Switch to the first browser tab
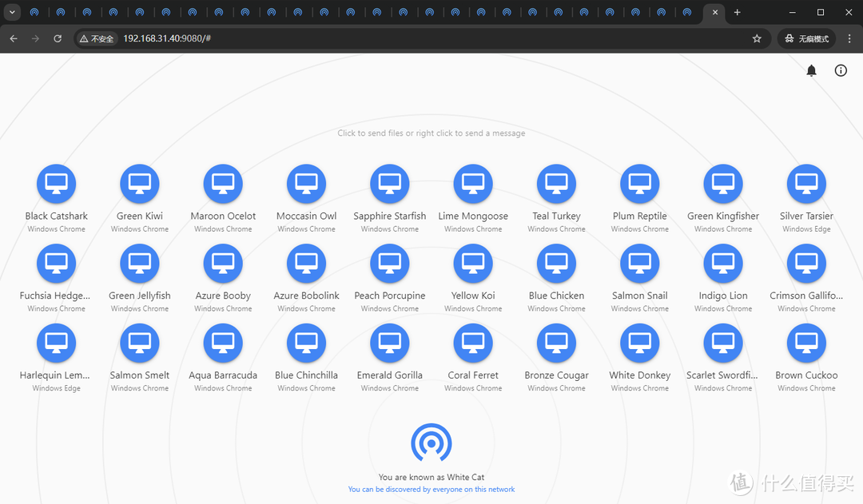 tap(35, 13)
